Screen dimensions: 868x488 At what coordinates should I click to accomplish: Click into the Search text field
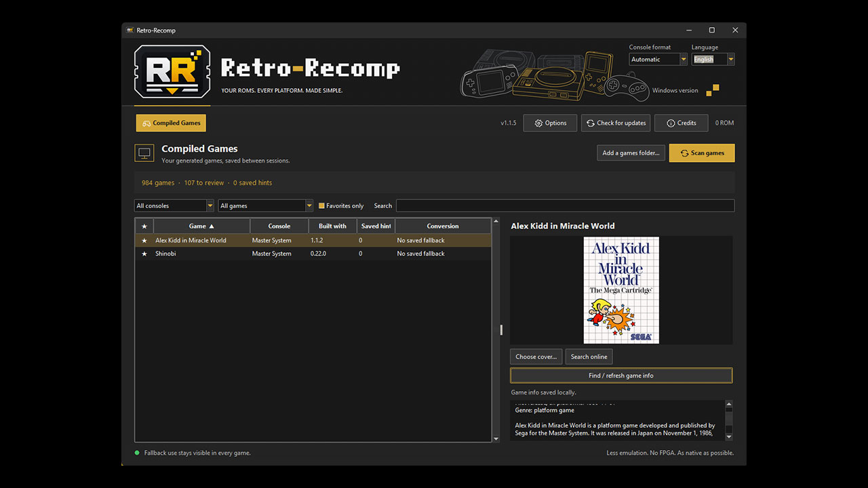point(565,206)
